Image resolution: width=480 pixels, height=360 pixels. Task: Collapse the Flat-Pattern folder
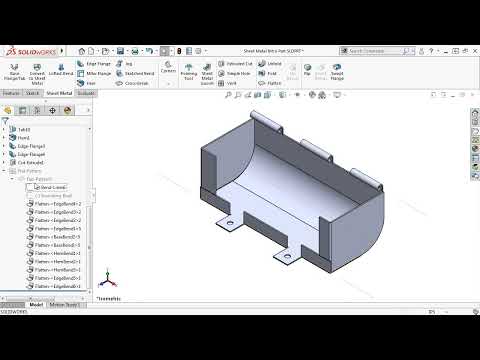(x=4, y=171)
